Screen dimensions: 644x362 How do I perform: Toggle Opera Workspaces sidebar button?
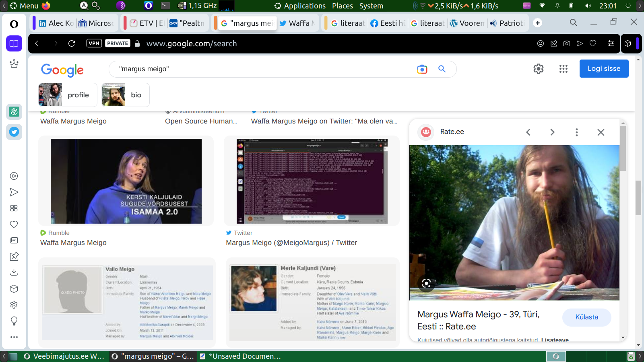(14, 43)
